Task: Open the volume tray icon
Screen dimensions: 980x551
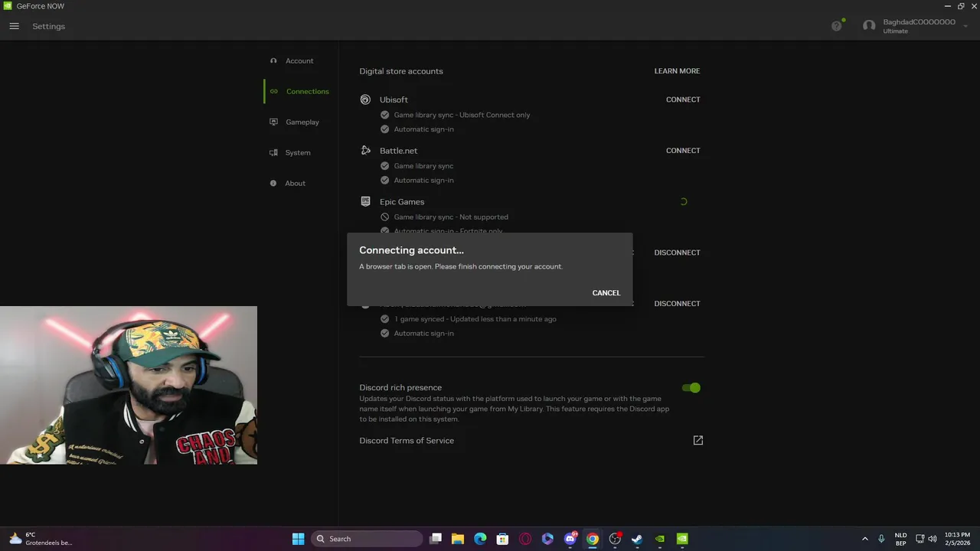Action: click(933, 539)
